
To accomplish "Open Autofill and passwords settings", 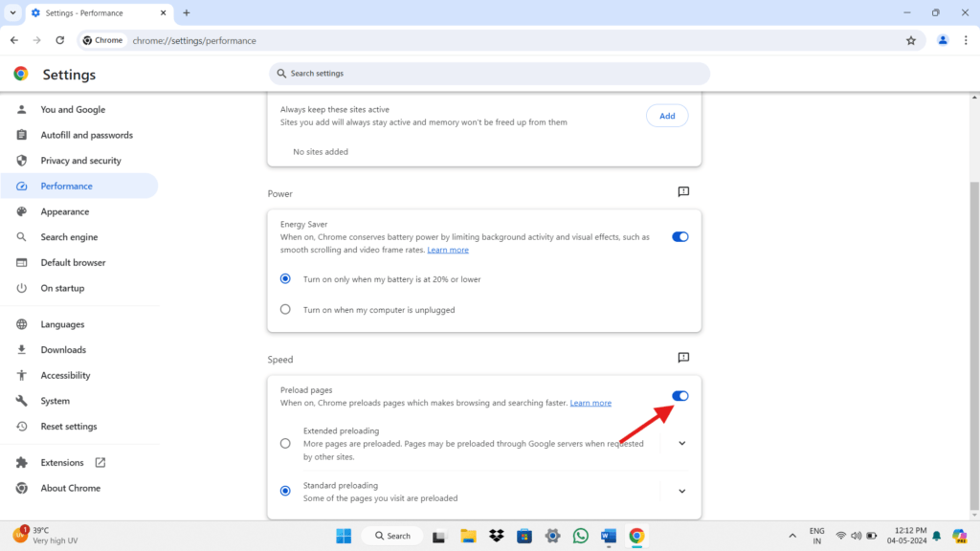I will coord(79,135).
